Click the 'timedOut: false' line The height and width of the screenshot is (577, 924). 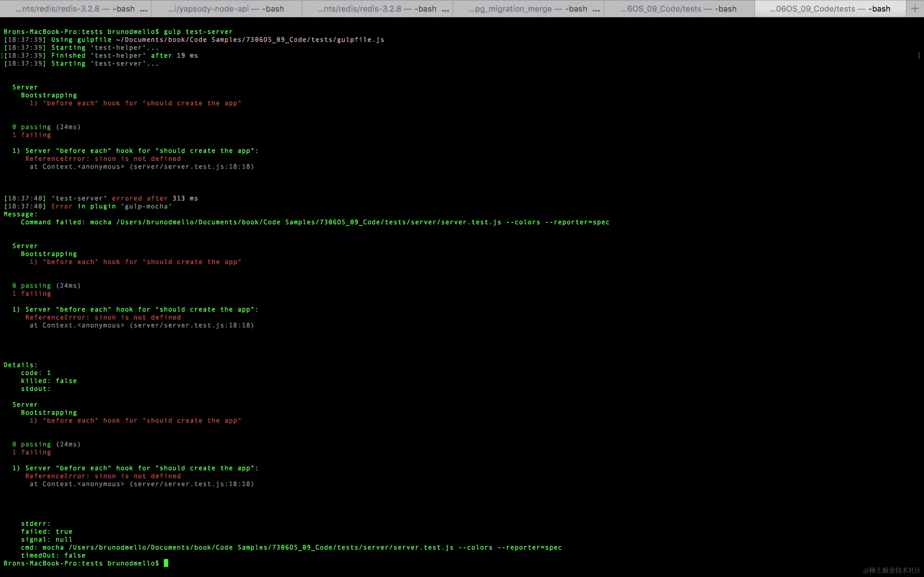[x=53, y=555]
